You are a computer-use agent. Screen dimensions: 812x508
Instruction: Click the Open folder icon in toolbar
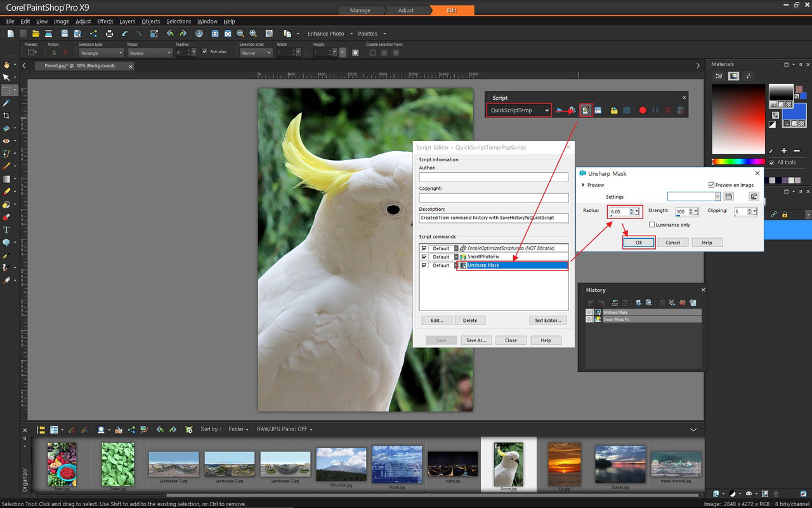[x=36, y=34]
